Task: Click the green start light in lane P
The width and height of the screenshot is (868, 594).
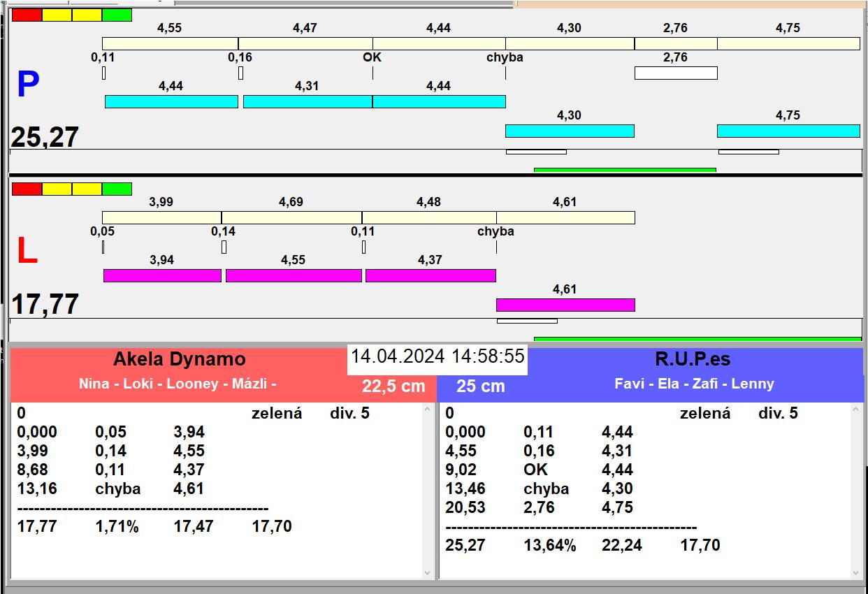Action: pos(117,15)
